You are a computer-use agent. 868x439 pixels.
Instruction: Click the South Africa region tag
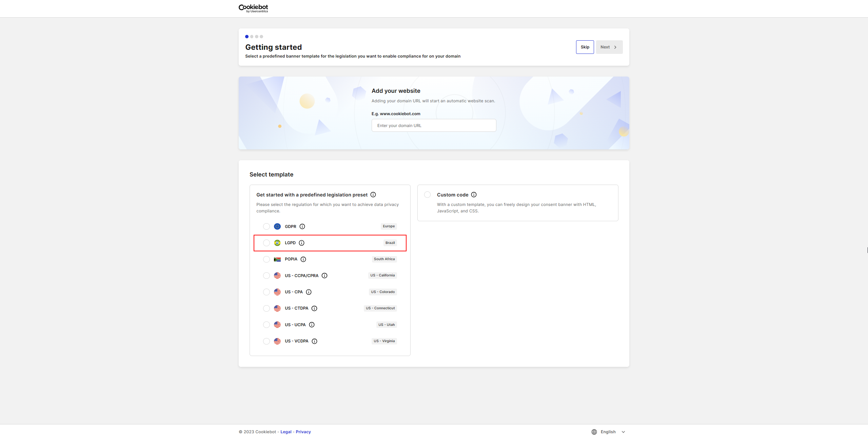[x=384, y=259]
